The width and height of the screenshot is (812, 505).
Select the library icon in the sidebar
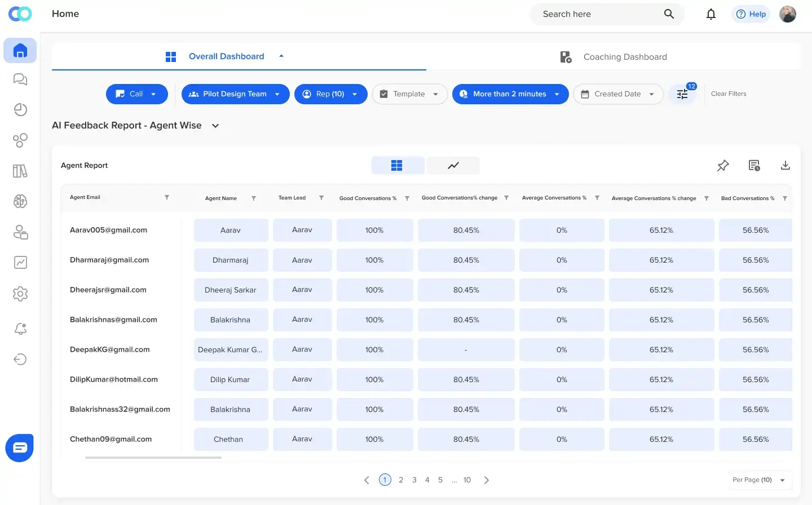point(20,171)
